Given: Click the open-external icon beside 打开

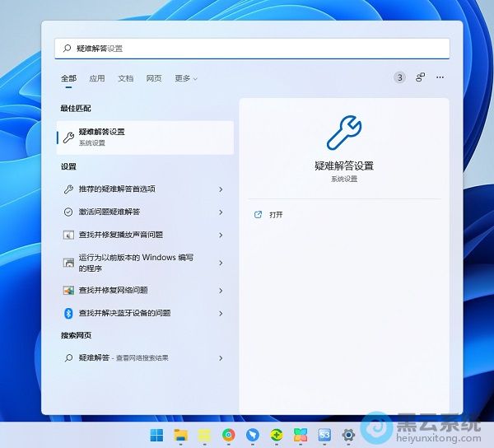Looking at the screenshot, I should click(258, 214).
